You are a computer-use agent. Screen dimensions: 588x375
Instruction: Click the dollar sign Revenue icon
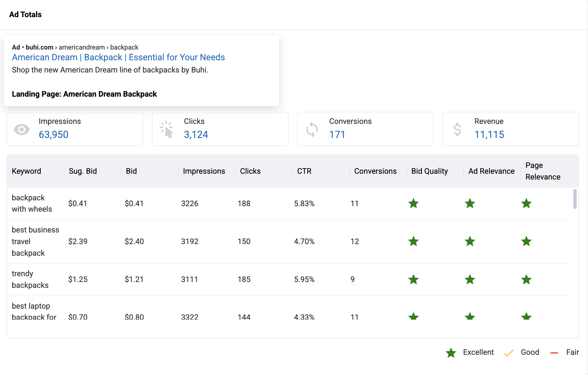457,129
